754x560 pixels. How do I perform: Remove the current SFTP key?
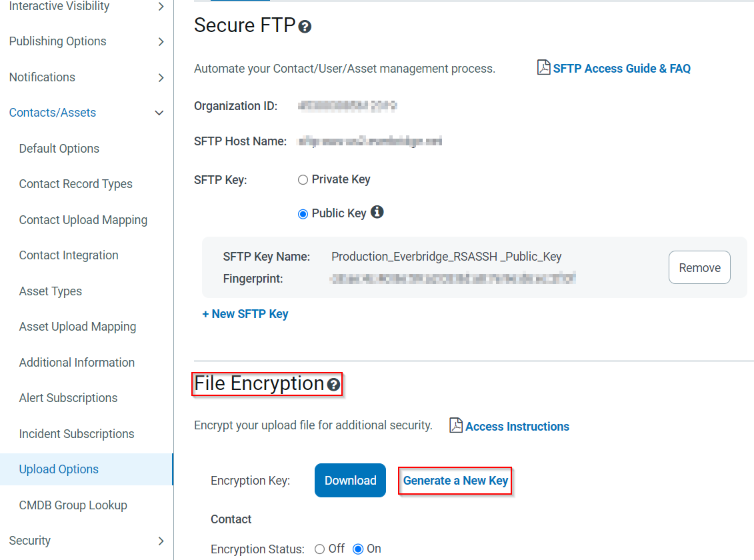click(x=699, y=267)
